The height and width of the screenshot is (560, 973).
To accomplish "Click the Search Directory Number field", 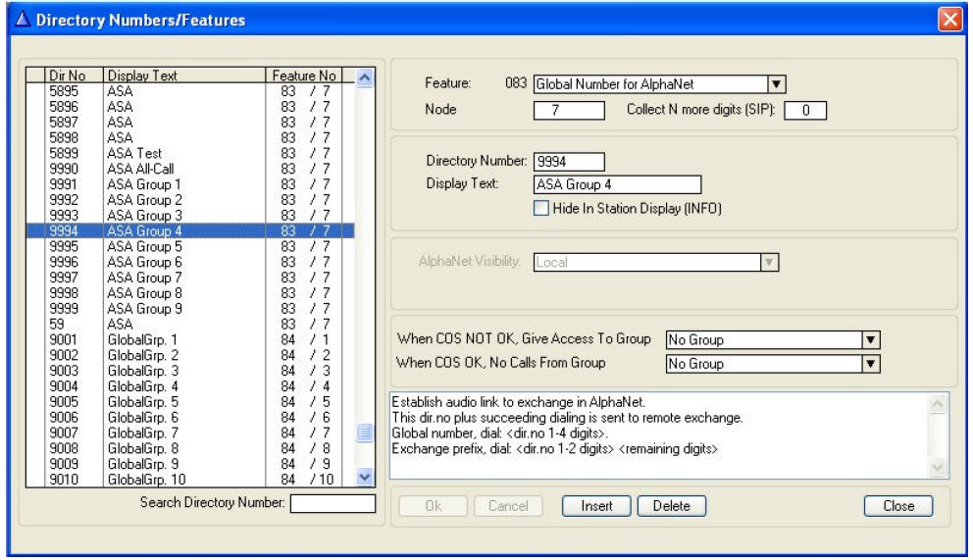I will (333, 504).
